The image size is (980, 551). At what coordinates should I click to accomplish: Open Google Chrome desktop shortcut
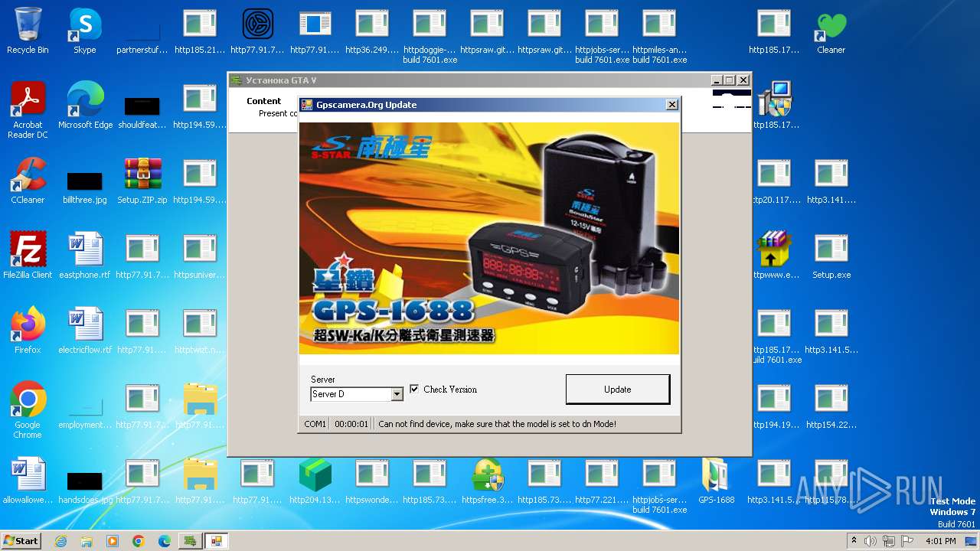click(x=28, y=410)
